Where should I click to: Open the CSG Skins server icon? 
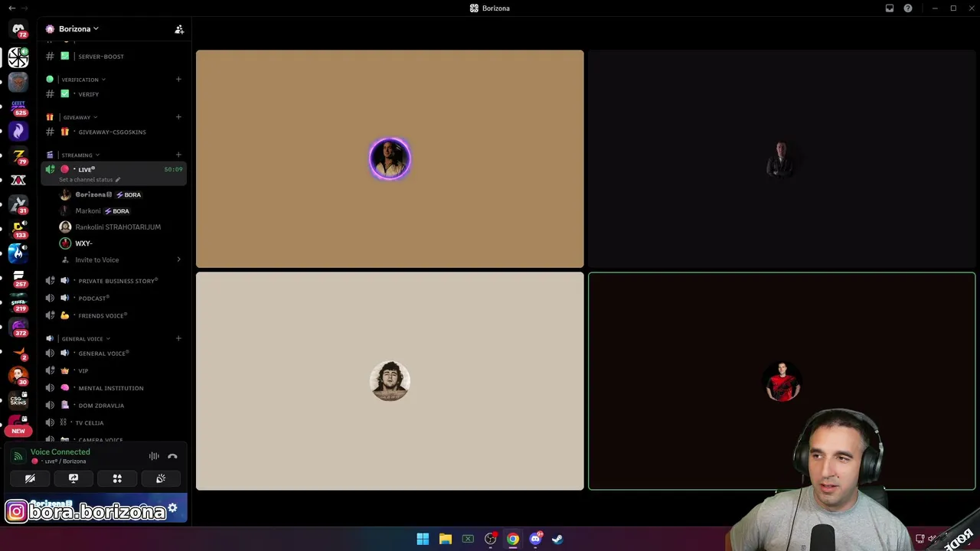tap(18, 400)
